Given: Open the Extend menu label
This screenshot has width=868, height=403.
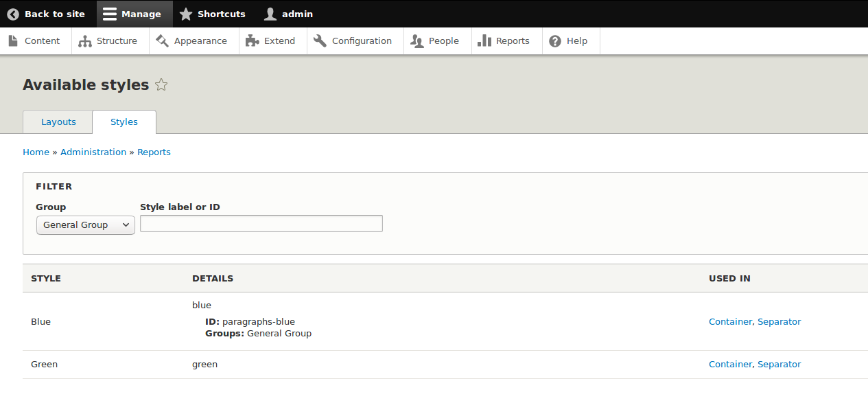Looking at the screenshot, I should pos(279,41).
